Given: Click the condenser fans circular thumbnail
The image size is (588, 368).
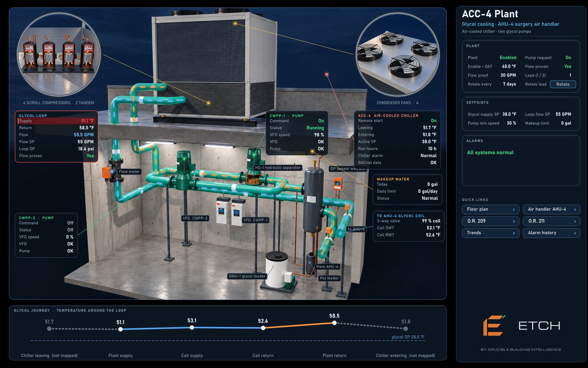Looking at the screenshot, I should [397, 54].
